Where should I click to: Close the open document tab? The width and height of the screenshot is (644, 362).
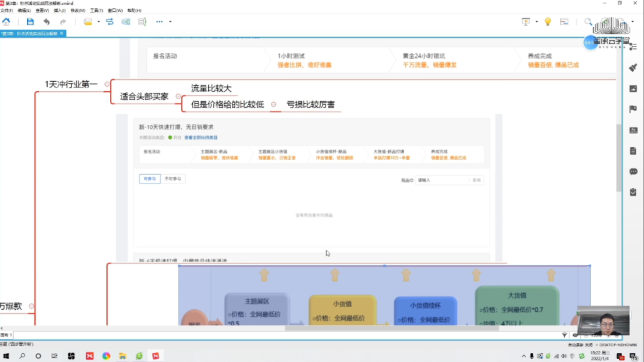click(62, 33)
